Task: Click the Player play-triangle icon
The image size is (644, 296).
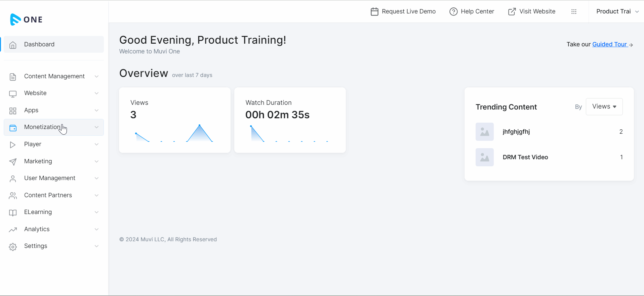Action: click(x=13, y=145)
